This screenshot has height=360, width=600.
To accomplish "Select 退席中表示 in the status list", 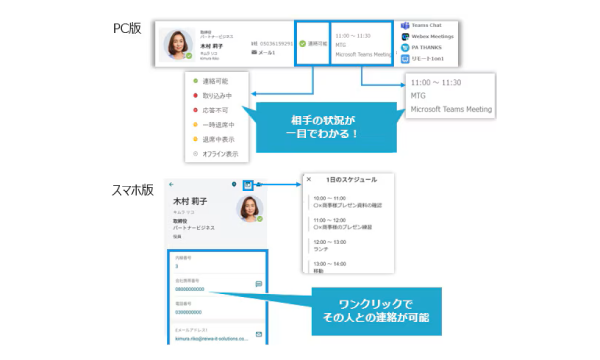I will coord(217,139).
